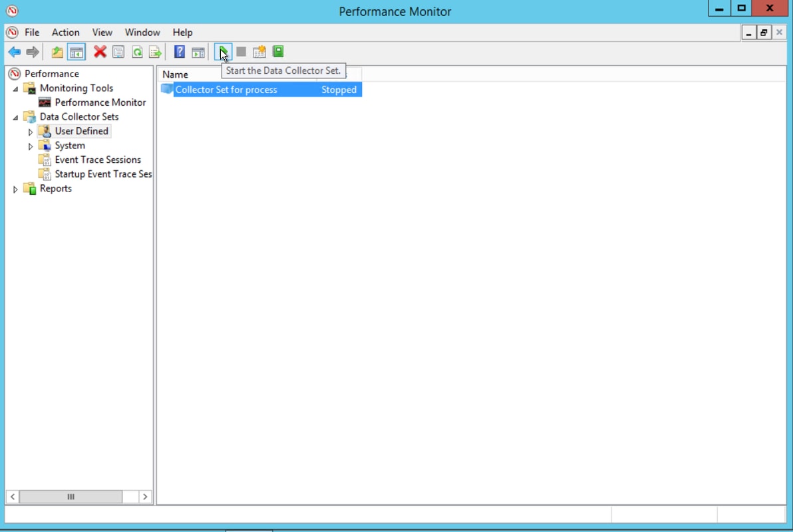Click the Back arrow toolbar icon
Viewport: 793px width, 532px height.
point(15,52)
